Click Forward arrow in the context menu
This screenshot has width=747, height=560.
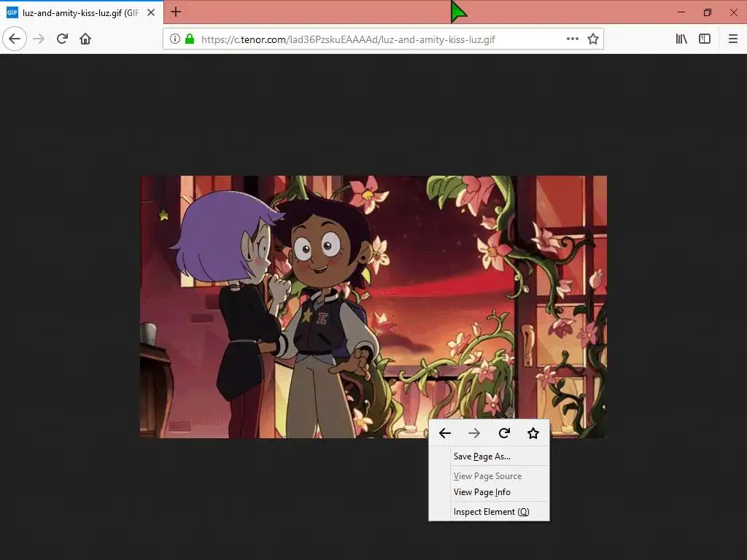click(x=474, y=433)
